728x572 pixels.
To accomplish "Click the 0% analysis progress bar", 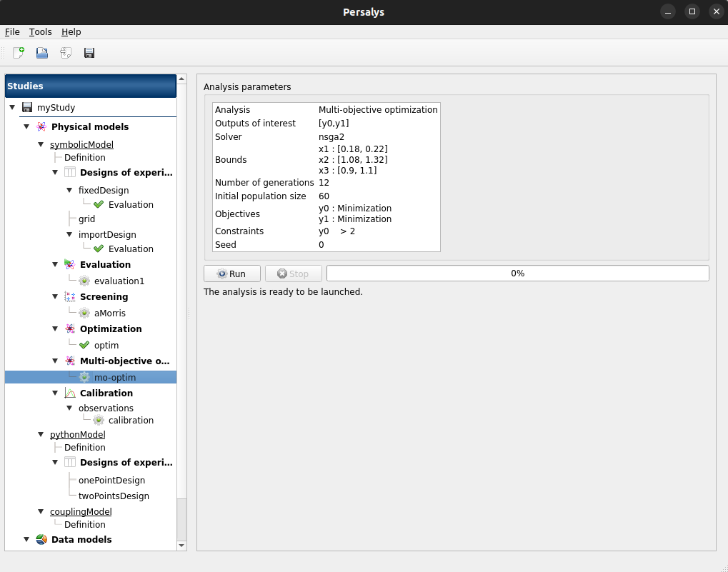I will (x=517, y=274).
